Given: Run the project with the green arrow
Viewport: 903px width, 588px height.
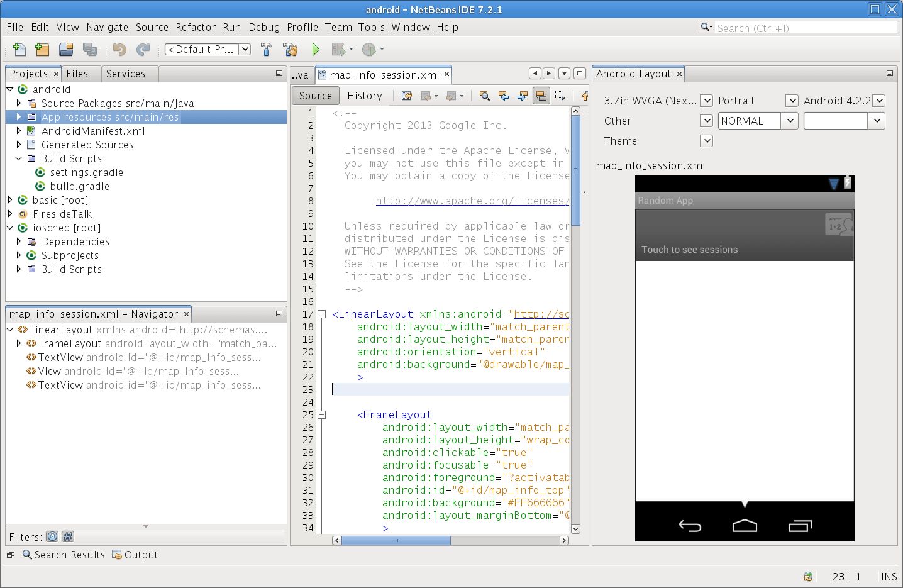Looking at the screenshot, I should pos(316,49).
